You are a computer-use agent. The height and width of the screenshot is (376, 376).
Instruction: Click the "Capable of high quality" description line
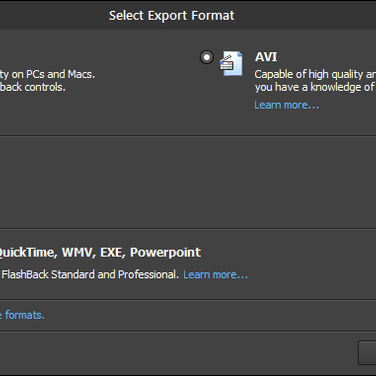315,74
